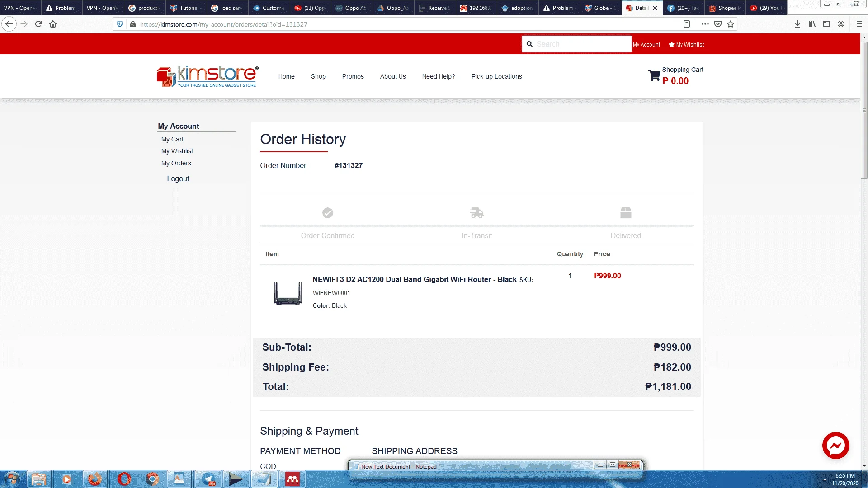Open the Shop menu item
The height and width of the screenshot is (488, 868).
tap(318, 76)
